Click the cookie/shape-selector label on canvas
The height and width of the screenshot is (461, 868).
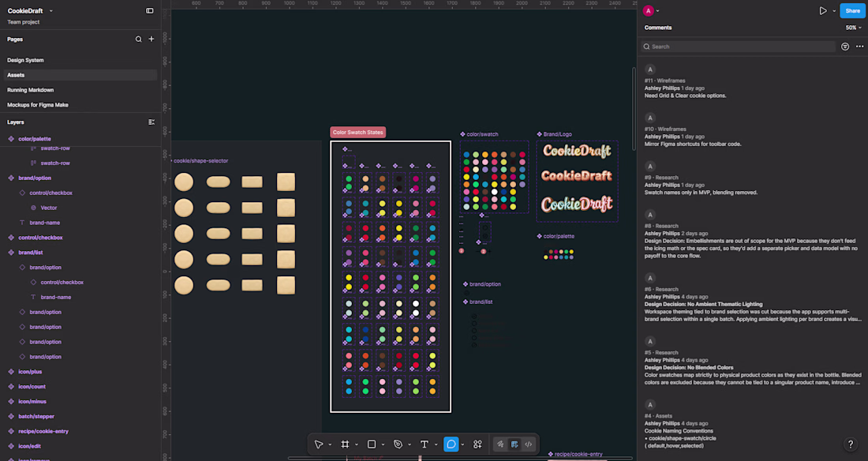[x=201, y=161]
